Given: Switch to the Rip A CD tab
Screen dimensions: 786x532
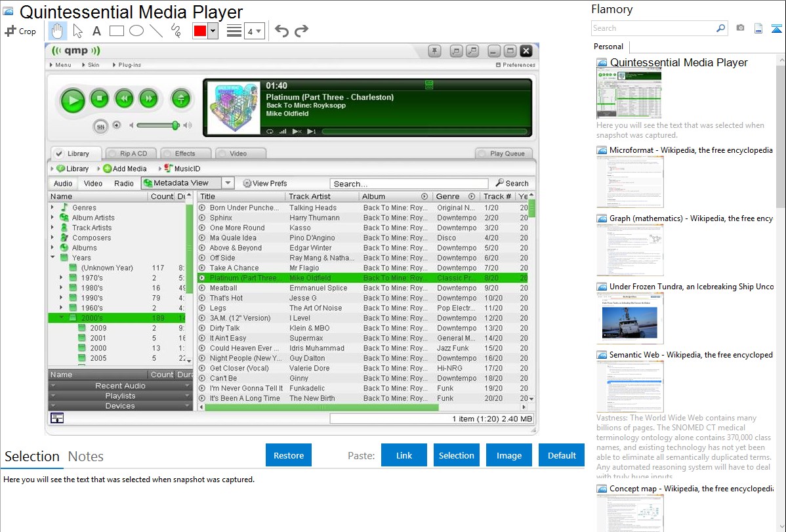Looking at the screenshot, I should (x=131, y=153).
